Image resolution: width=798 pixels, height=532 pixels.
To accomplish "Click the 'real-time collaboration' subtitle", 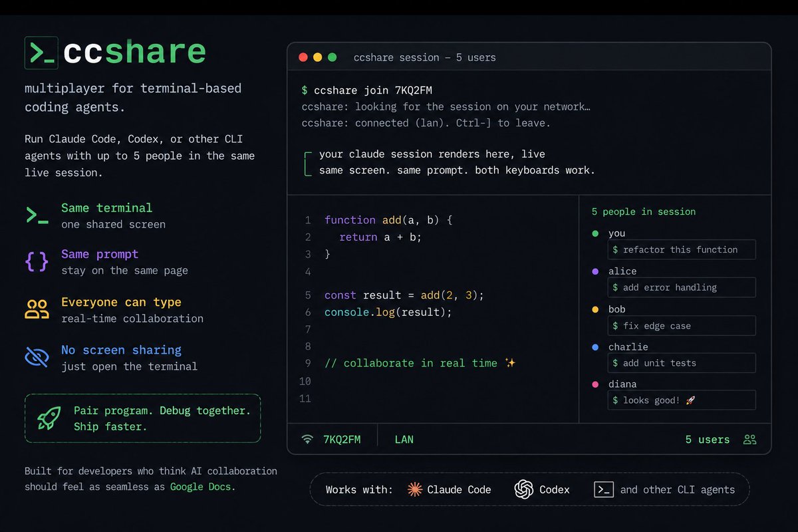I will [132, 319].
